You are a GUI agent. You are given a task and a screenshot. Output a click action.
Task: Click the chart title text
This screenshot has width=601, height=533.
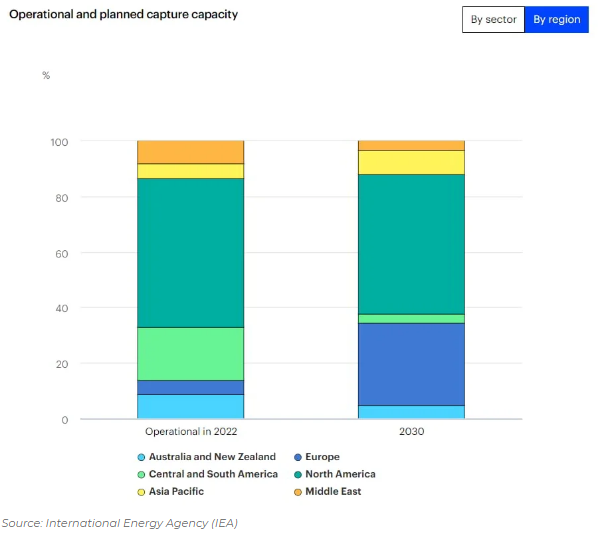(x=124, y=16)
